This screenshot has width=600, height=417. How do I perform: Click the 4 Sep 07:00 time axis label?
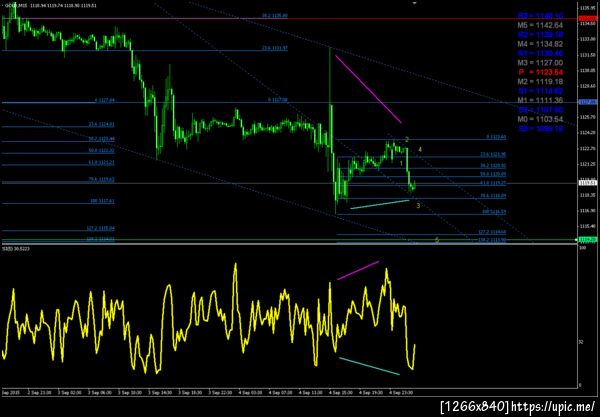(280, 393)
